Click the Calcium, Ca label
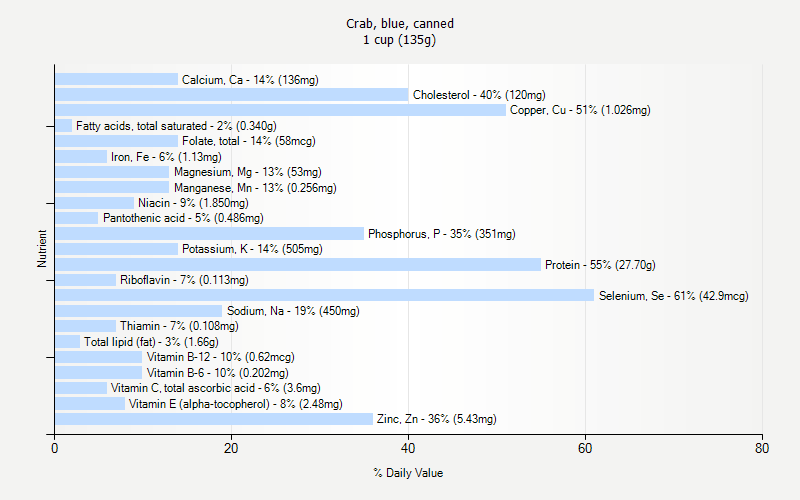This screenshot has width=800, height=500. [250, 80]
